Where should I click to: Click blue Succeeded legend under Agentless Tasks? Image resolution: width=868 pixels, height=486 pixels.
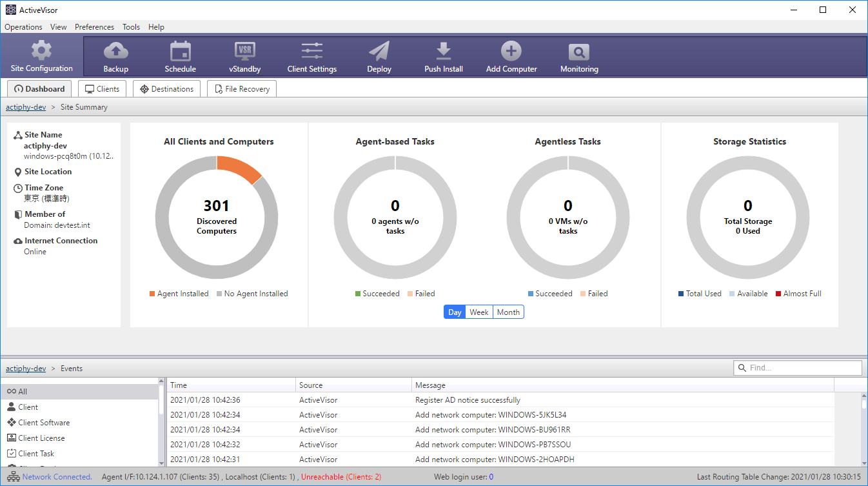(x=550, y=294)
